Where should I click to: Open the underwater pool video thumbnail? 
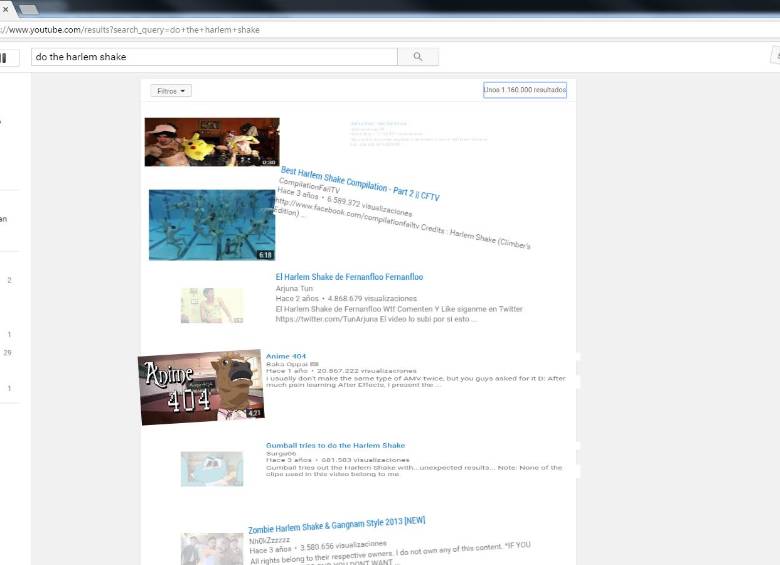pyautogui.click(x=212, y=225)
